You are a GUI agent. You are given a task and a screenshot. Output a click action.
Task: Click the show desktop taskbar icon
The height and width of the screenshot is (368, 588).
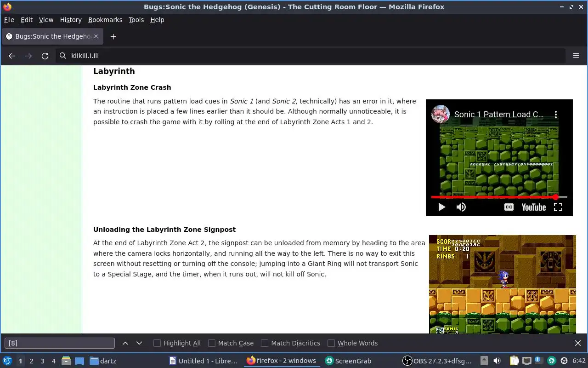click(79, 361)
